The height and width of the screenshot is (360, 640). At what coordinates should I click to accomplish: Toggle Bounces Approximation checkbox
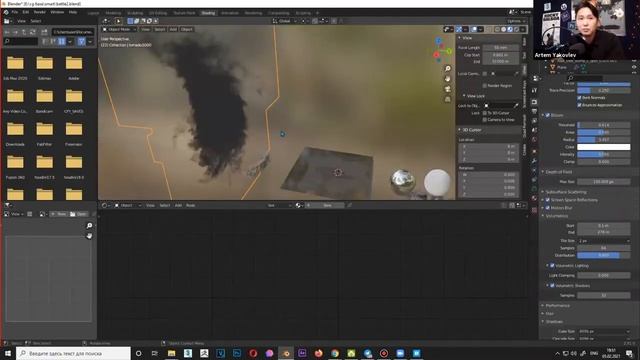coord(579,105)
